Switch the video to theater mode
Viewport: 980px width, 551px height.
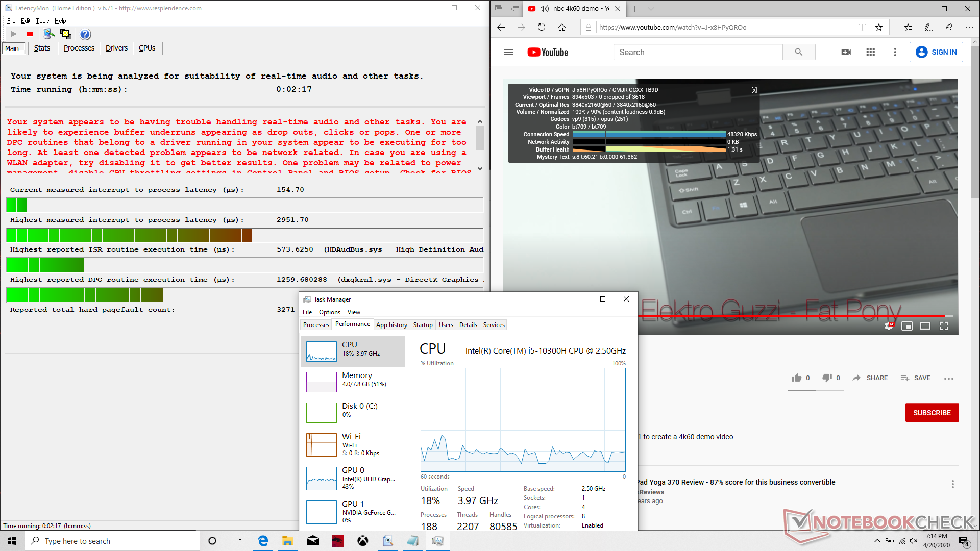pos(925,326)
